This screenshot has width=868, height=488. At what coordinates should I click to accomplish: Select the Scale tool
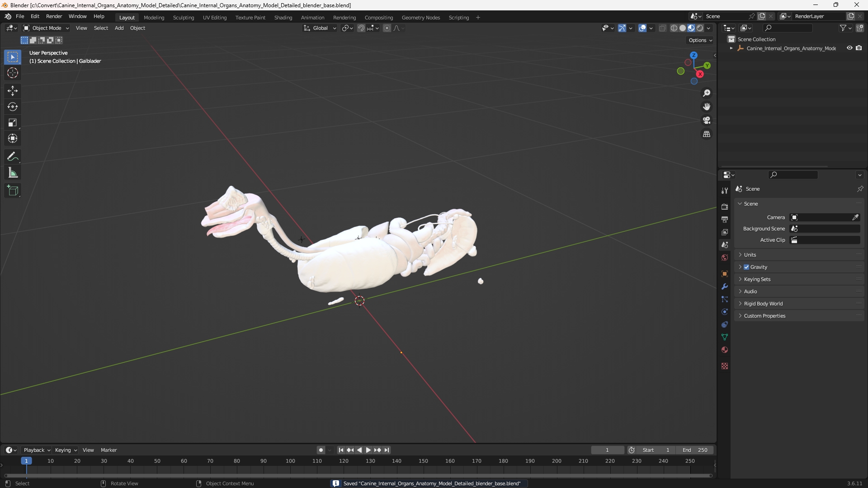click(x=13, y=122)
